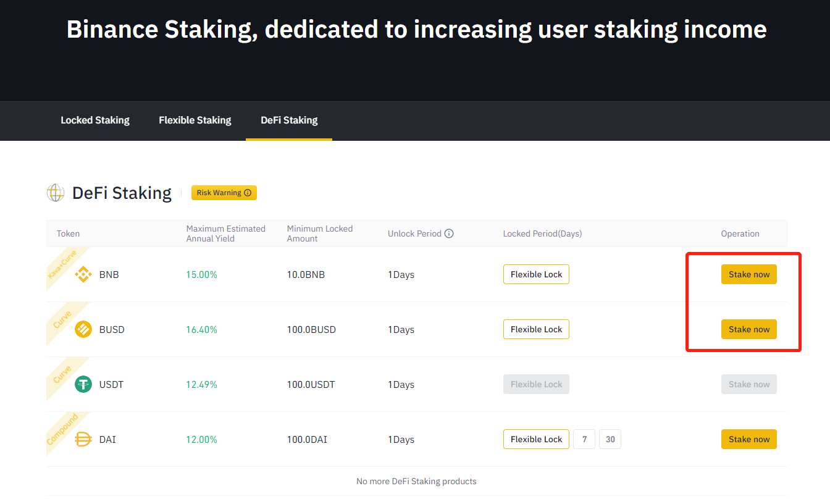
Task: Click the BNB token icon
Action: pyautogui.click(x=83, y=275)
